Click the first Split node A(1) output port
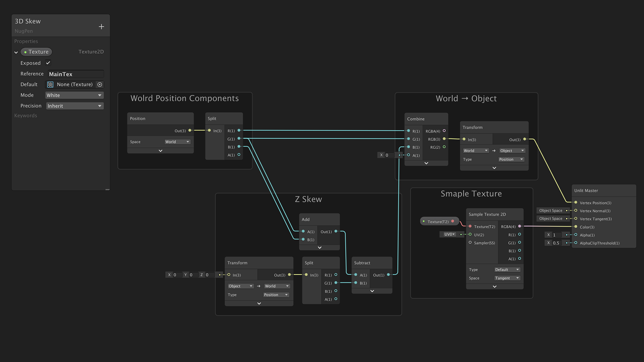Screen dimensions: 644x362 tap(239, 155)
